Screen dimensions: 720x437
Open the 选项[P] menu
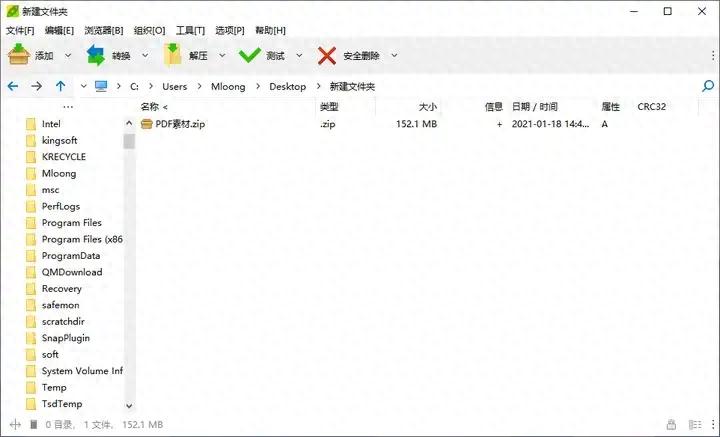(230, 31)
